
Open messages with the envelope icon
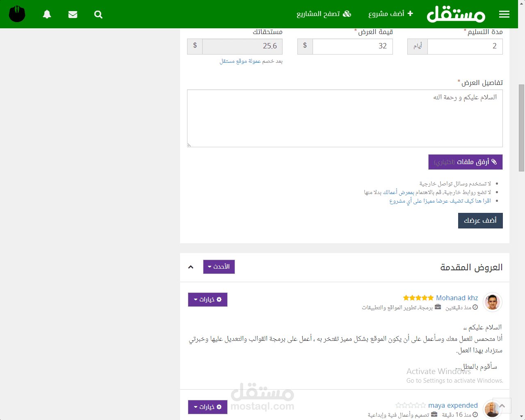click(73, 14)
